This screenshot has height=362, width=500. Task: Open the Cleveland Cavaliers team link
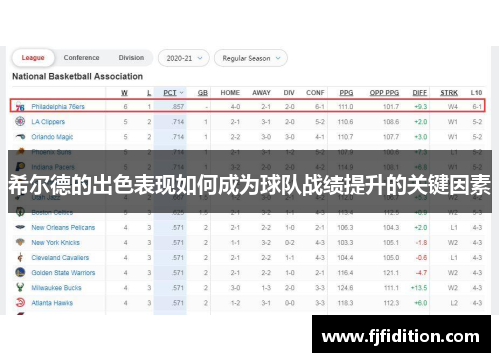60,257
